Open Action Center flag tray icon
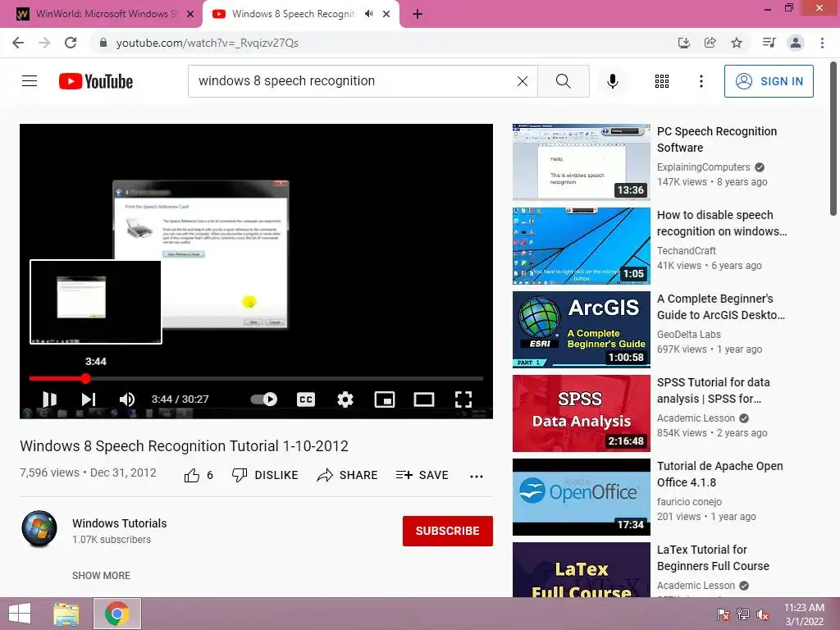Screen dimensions: 840x630 pyautogui.click(x=723, y=614)
